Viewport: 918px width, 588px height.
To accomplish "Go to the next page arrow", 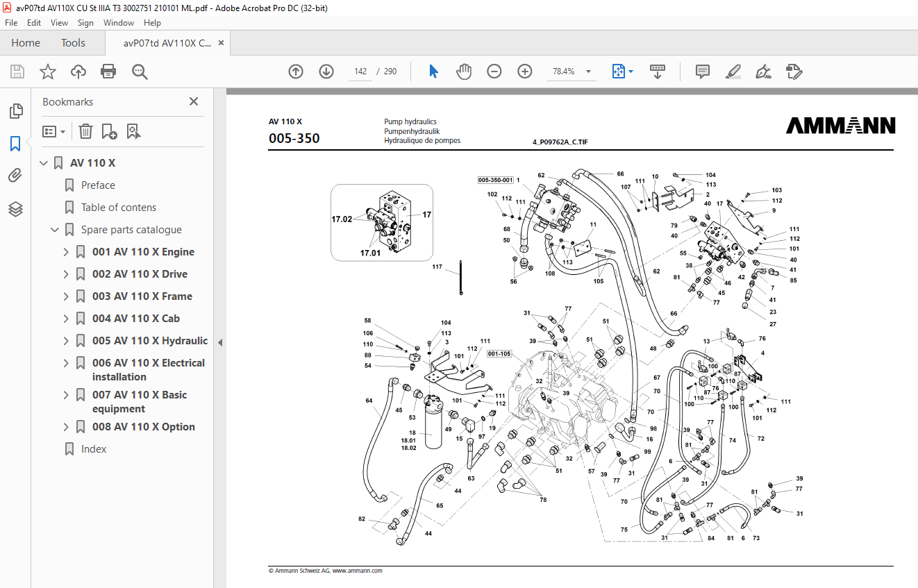I will (326, 72).
